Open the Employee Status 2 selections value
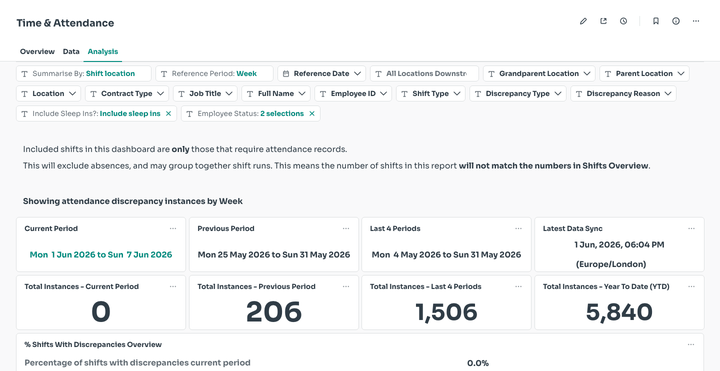720x371 pixels. (x=282, y=113)
